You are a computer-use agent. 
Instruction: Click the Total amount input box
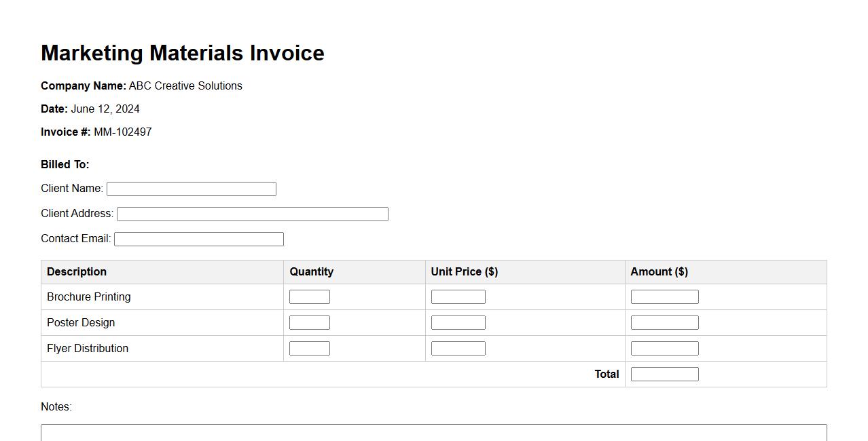coord(664,375)
